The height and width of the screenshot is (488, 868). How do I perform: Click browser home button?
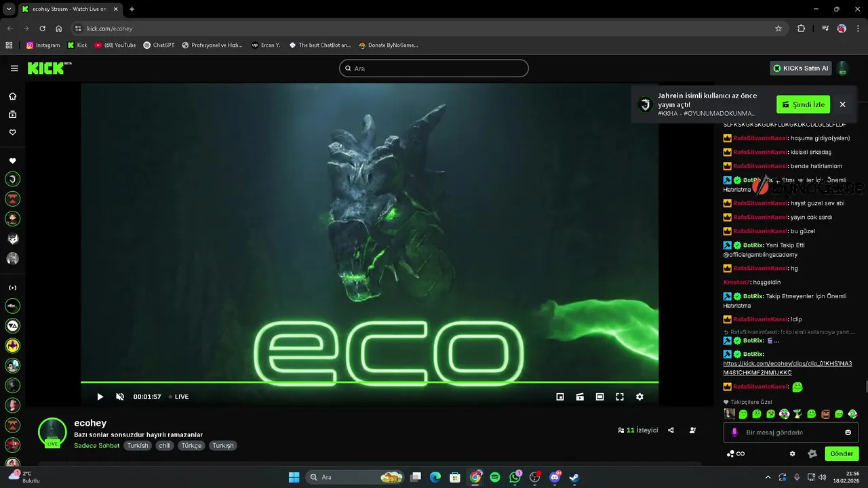click(59, 28)
